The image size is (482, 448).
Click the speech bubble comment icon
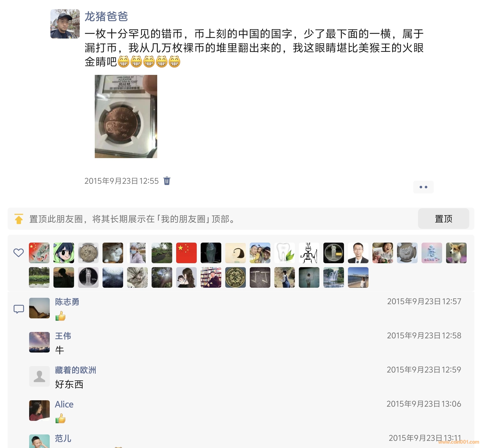point(19,309)
